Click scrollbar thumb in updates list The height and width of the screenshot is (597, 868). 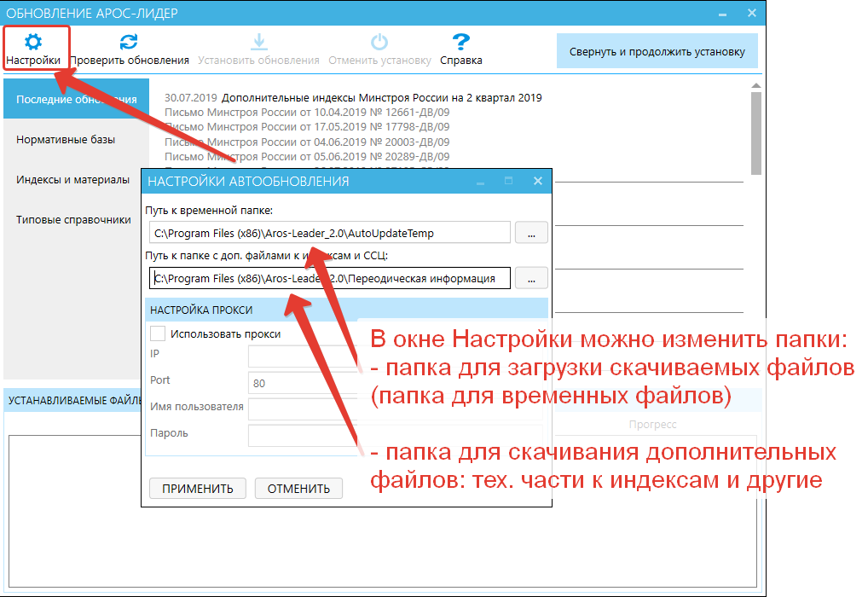[756, 133]
